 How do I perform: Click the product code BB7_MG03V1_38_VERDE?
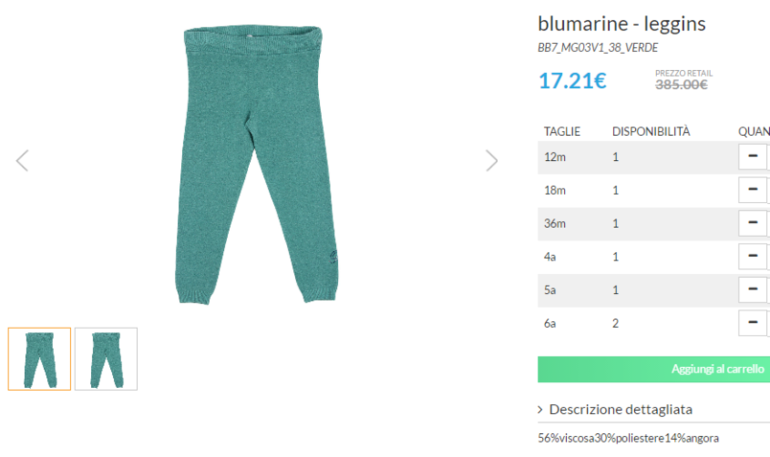[x=597, y=47]
